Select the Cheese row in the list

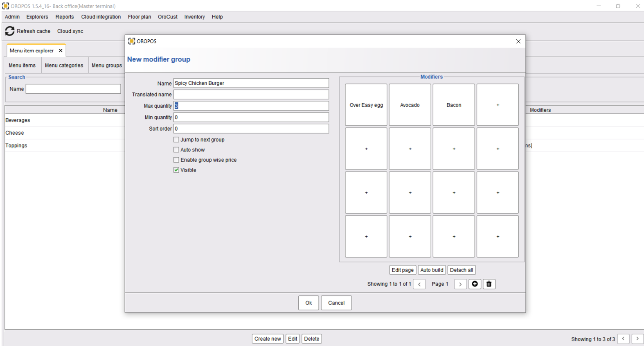coord(65,133)
